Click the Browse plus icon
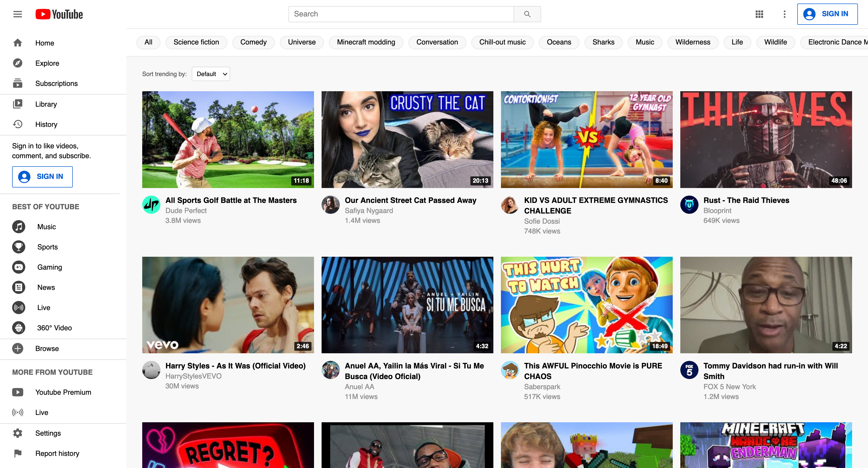 17,348
